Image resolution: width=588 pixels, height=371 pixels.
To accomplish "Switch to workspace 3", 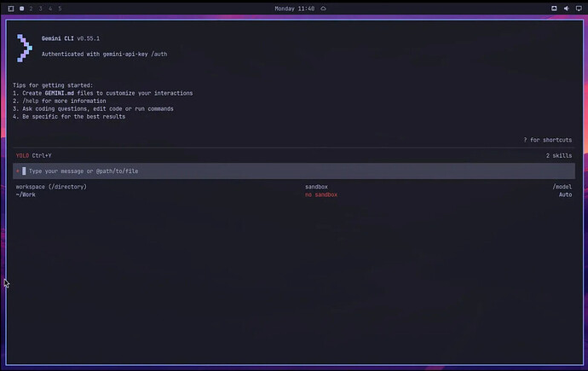I will click(x=41, y=9).
